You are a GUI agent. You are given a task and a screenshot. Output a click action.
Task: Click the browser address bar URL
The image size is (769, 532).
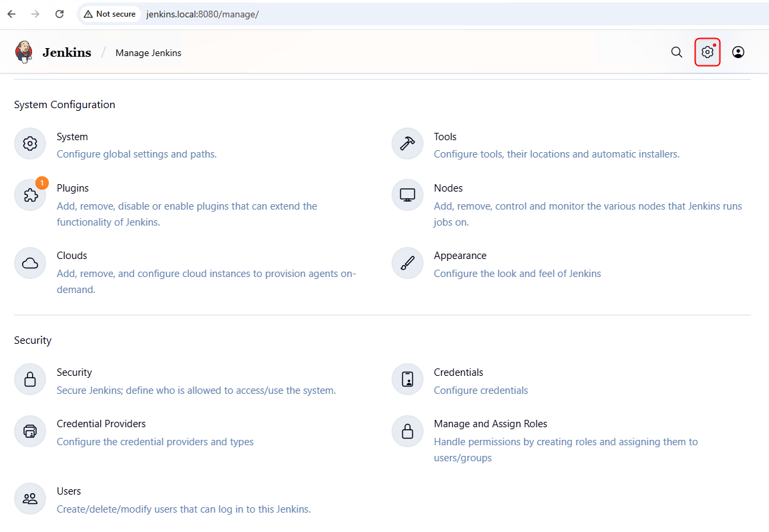(202, 14)
